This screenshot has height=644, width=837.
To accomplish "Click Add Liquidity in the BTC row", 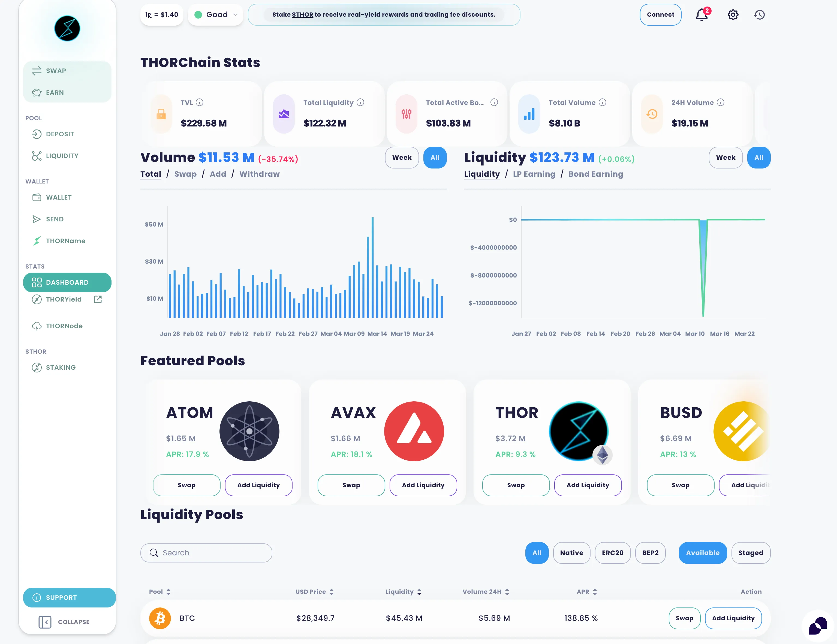I will [733, 618].
